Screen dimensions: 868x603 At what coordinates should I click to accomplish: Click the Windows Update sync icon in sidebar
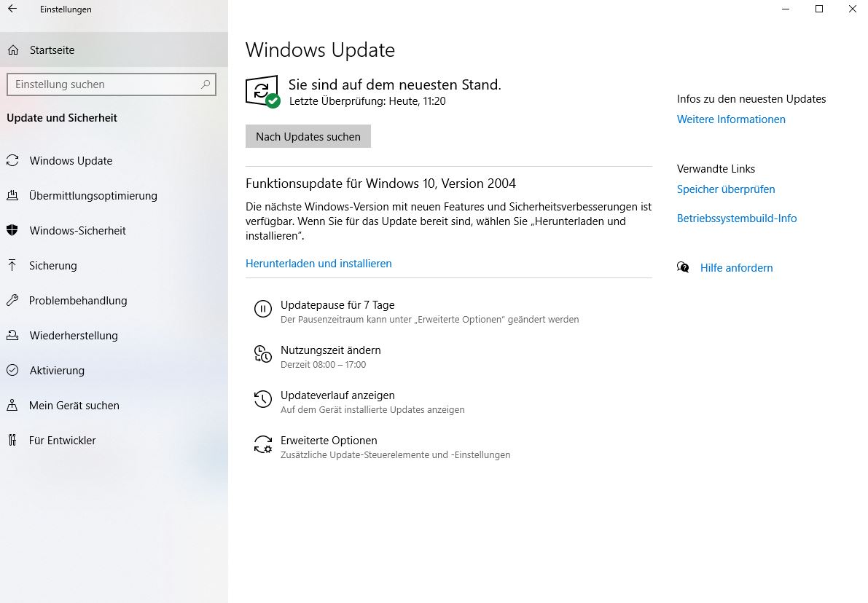pos(12,160)
